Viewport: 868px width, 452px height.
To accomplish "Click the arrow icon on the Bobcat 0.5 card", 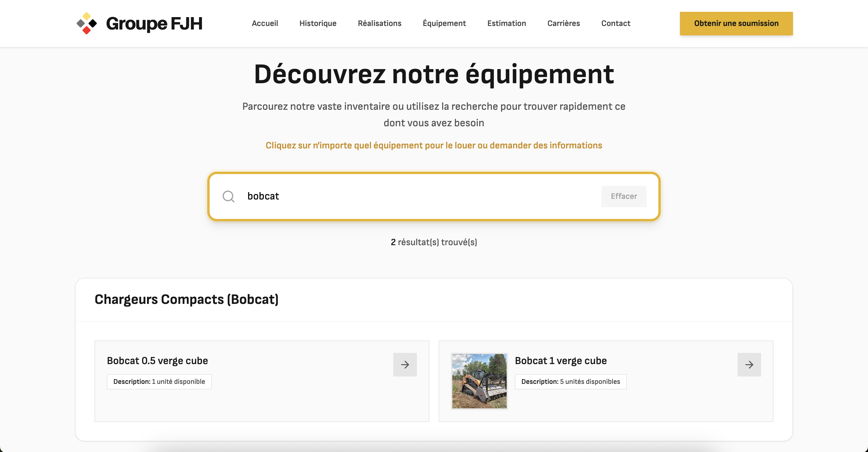I will click(405, 364).
